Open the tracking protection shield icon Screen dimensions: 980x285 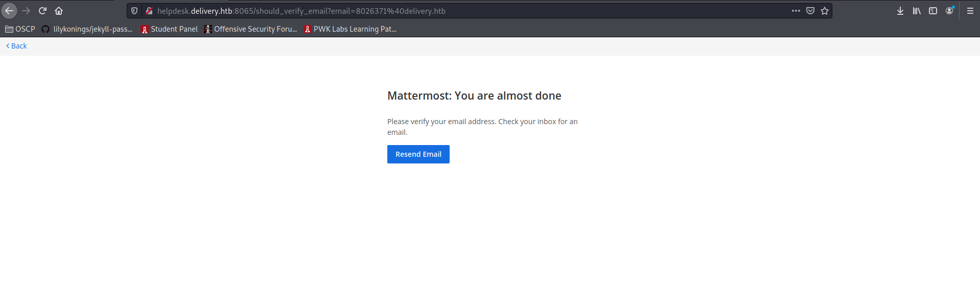134,11
